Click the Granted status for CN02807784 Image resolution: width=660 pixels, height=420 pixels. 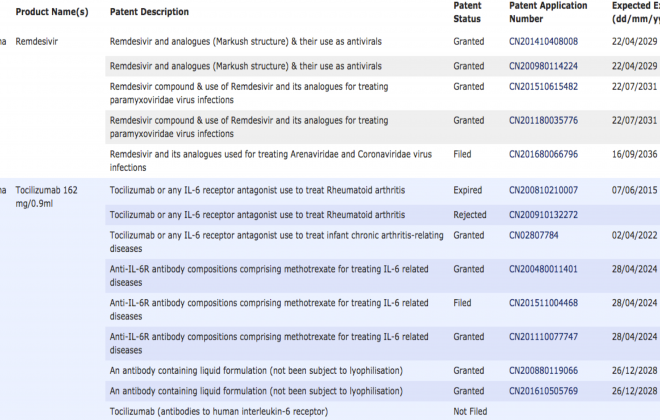(x=468, y=235)
